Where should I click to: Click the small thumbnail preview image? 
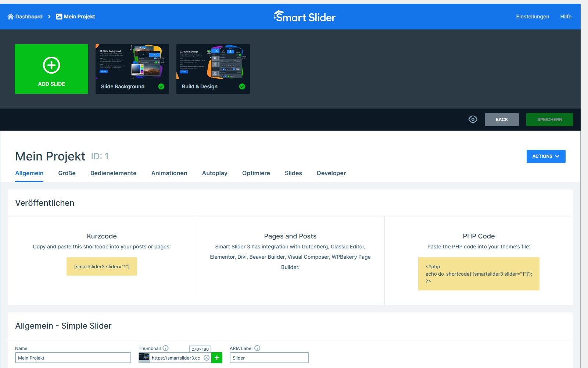click(144, 358)
